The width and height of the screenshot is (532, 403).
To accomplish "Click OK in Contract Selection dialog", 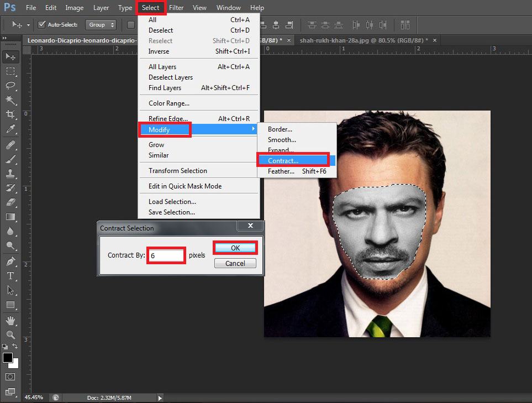I will click(x=235, y=248).
